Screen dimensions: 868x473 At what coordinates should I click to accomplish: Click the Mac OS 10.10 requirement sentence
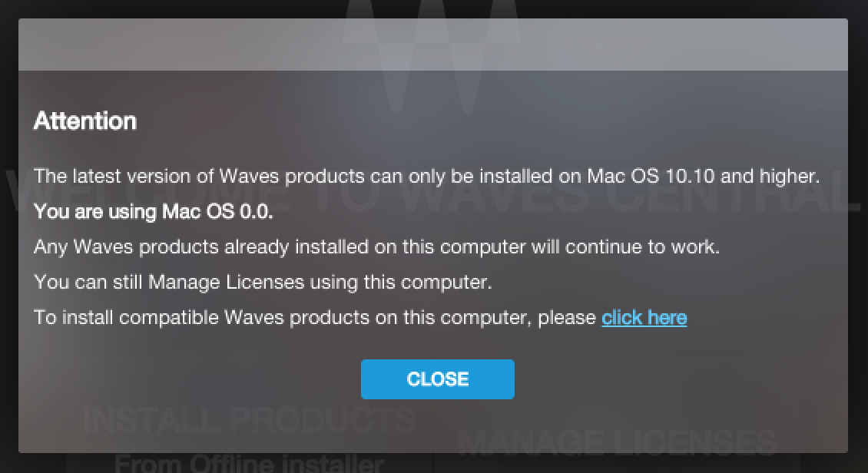pos(426,176)
